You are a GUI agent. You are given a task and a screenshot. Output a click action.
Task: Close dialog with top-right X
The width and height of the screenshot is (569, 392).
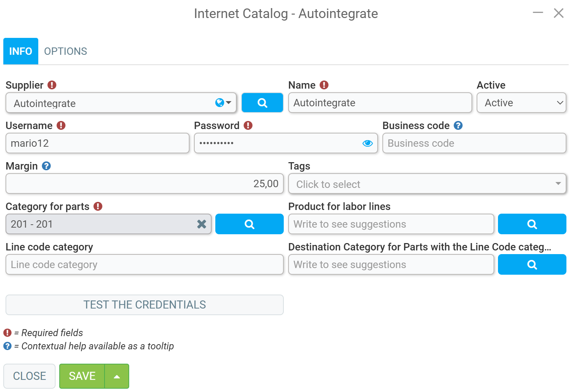(x=559, y=13)
